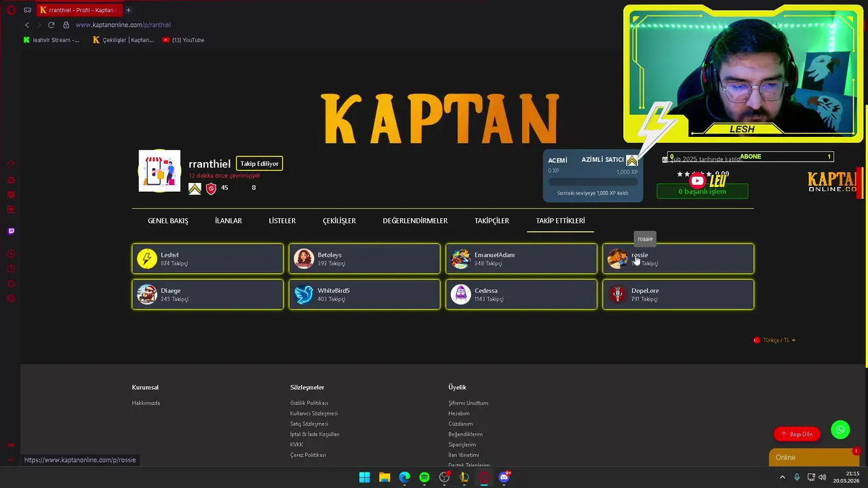
Task: Switch to GENEL BAKIŞ tab
Action: tap(168, 221)
